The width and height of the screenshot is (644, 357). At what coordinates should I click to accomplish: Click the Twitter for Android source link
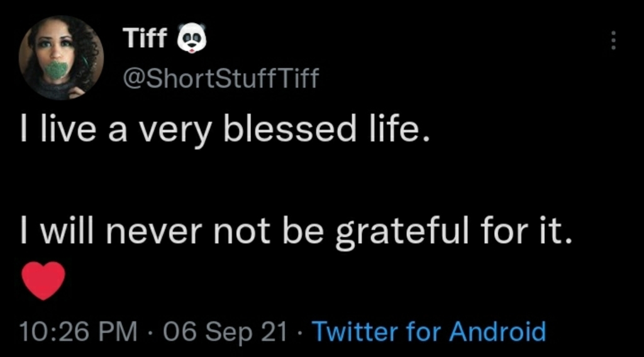[x=428, y=331]
